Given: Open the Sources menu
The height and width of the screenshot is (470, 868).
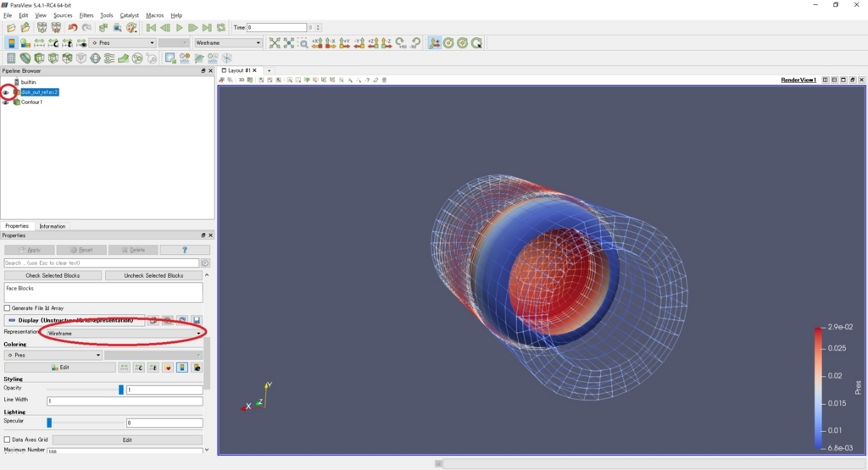Looking at the screenshot, I should (x=63, y=15).
